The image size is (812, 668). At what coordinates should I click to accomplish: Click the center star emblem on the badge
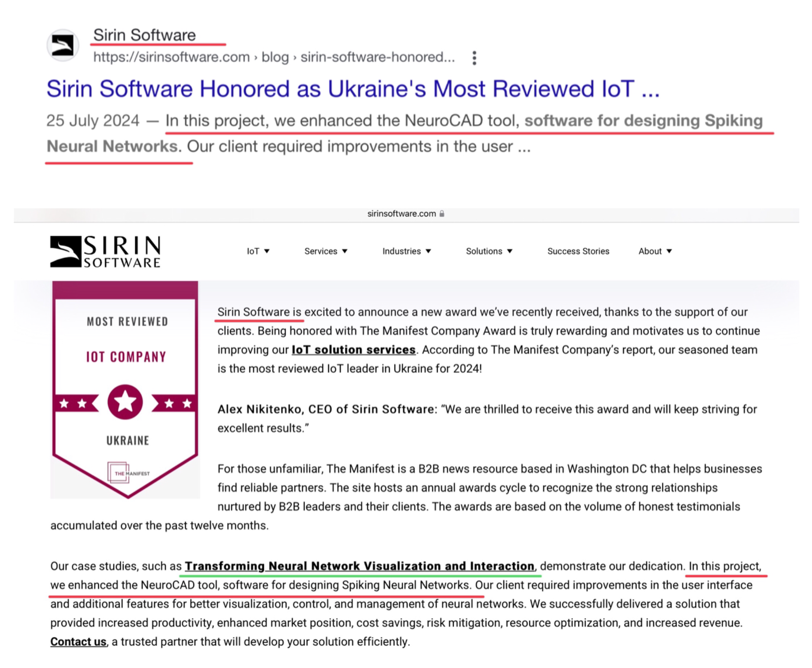coord(125,402)
